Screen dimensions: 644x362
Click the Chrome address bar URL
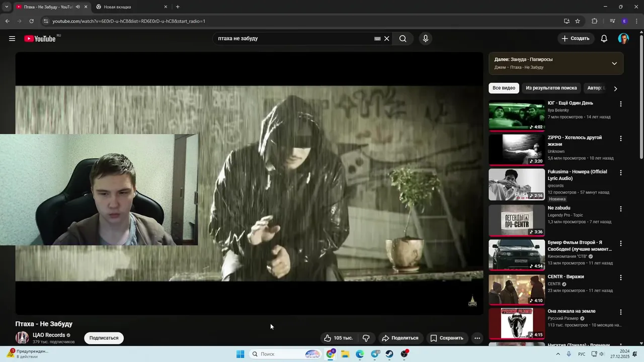click(x=129, y=21)
